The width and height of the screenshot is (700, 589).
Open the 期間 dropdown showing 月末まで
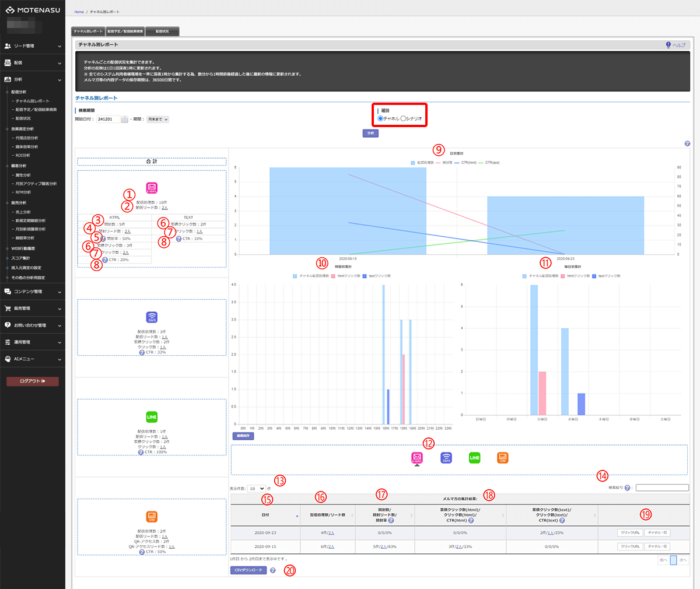157,120
